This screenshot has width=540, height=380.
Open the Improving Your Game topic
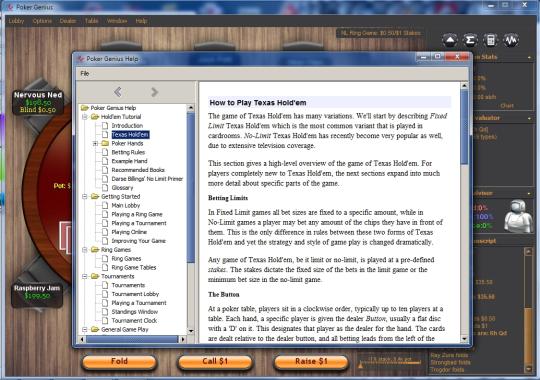pyautogui.click(x=138, y=241)
